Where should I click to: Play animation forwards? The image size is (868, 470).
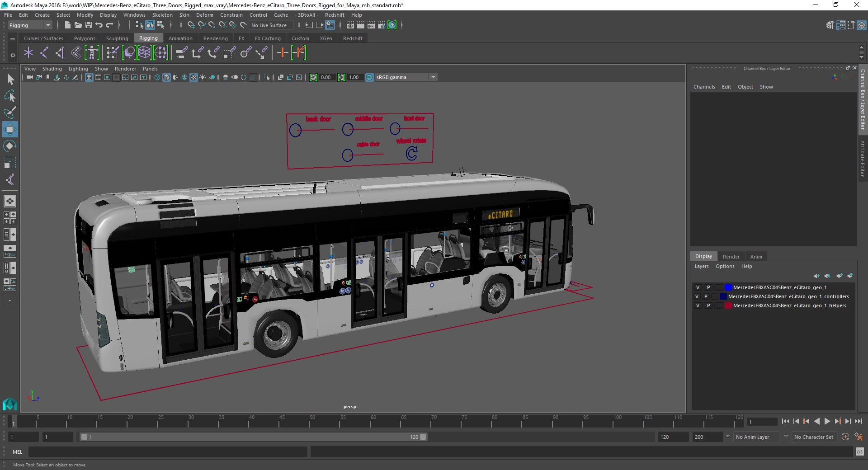pos(827,421)
